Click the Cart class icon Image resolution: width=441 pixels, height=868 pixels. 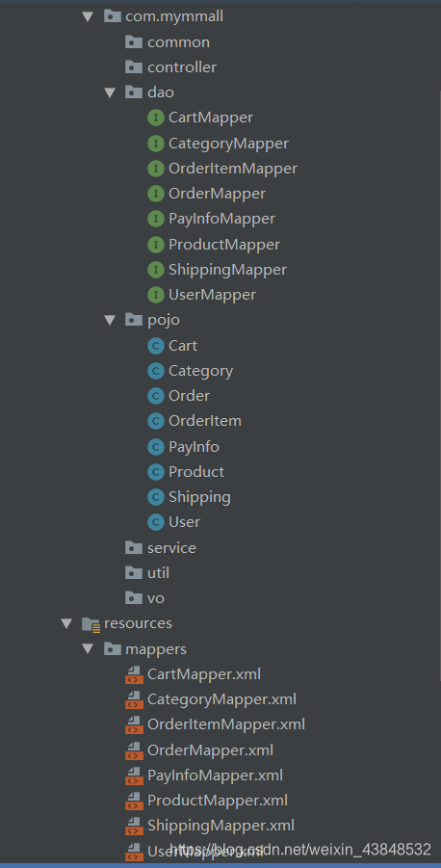[156, 346]
